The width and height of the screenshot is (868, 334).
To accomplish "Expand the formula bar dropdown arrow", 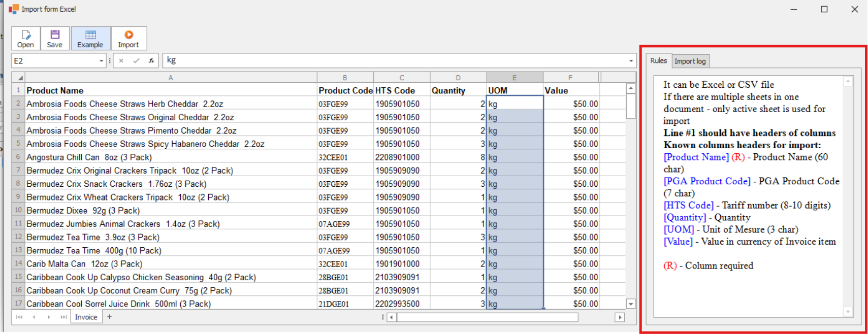I will [631, 61].
